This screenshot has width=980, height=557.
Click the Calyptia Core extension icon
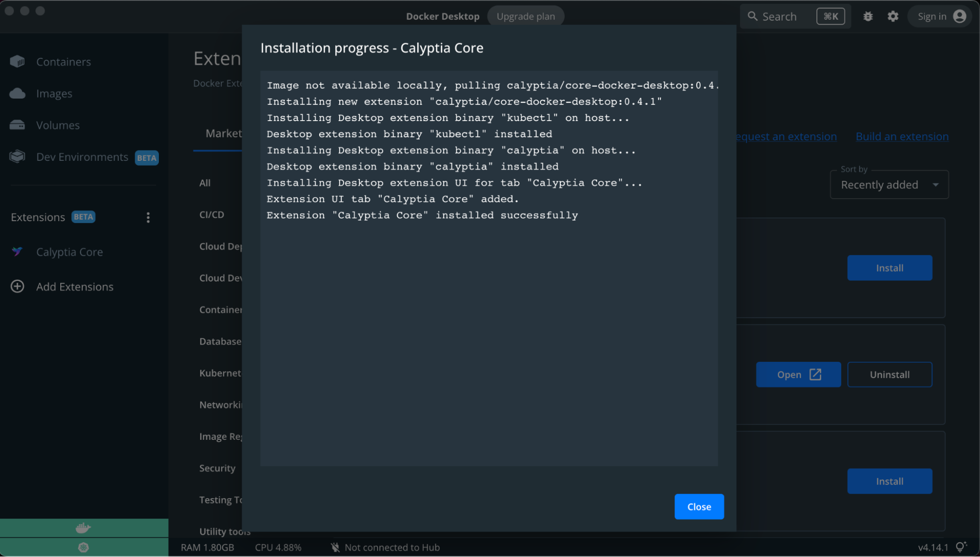tap(18, 251)
